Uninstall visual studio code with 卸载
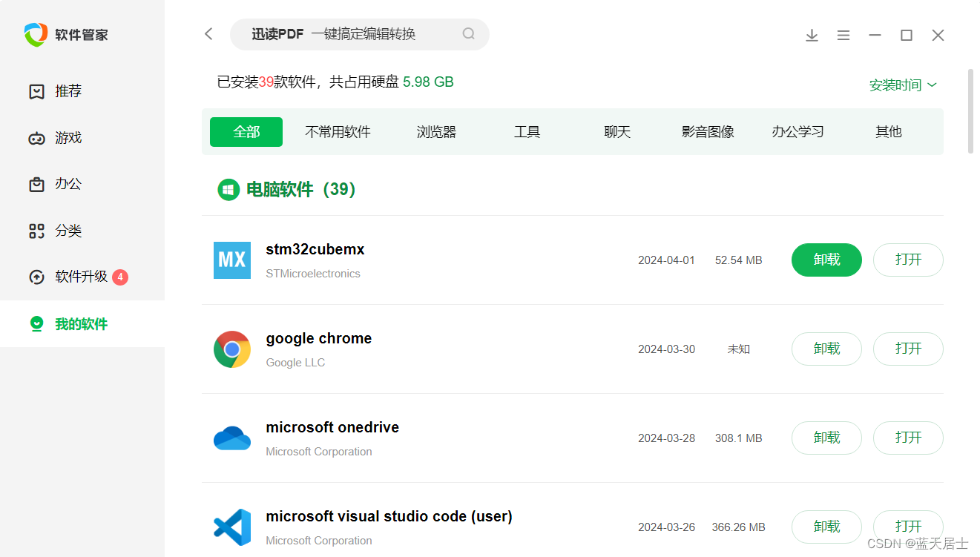The image size is (980, 557). [x=826, y=527]
